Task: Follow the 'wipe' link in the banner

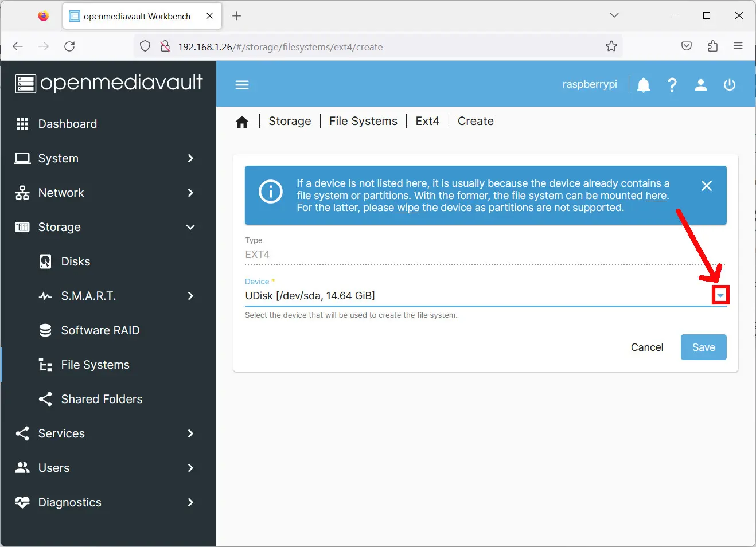Action: click(x=408, y=208)
